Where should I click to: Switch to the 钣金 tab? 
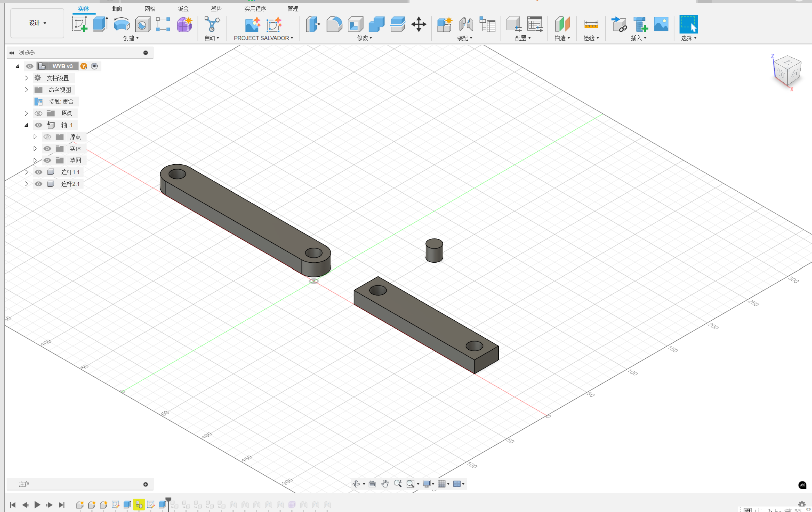coord(183,9)
